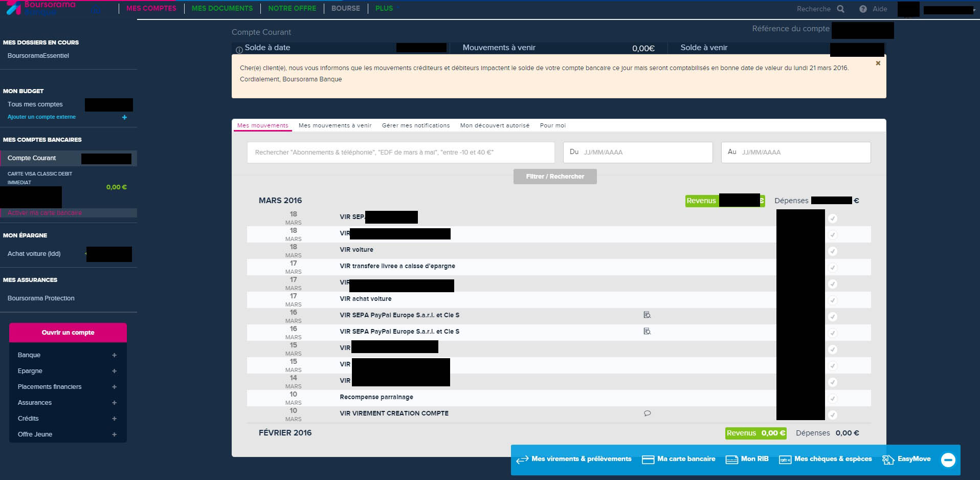Switch to Gérer mes notifications tab

click(416, 125)
